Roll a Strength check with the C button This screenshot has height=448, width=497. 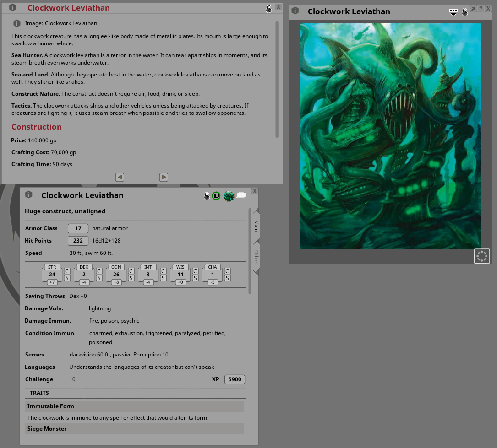66,270
